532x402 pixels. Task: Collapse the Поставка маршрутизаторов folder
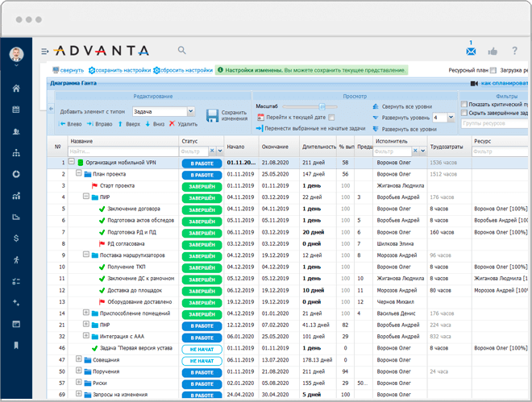tap(86, 255)
